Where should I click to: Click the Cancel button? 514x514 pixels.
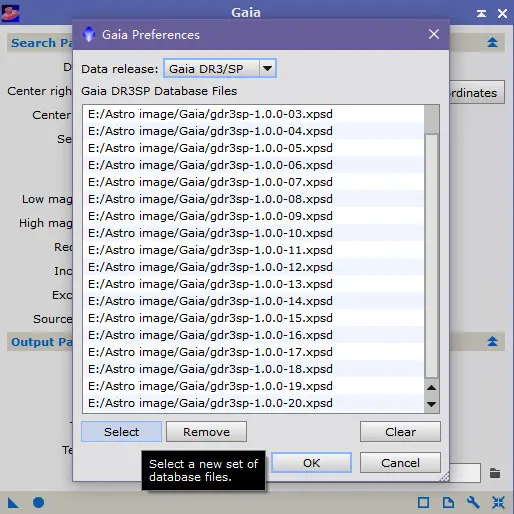400,463
